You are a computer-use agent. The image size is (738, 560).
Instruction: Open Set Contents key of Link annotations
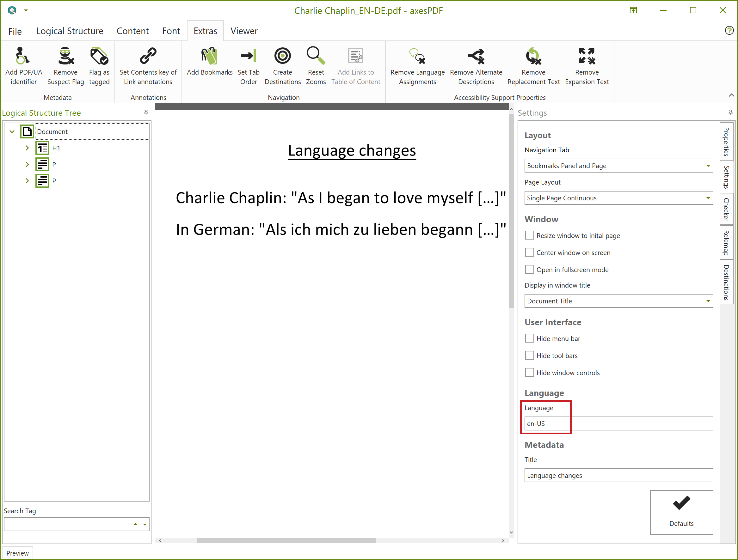[x=148, y=66]
